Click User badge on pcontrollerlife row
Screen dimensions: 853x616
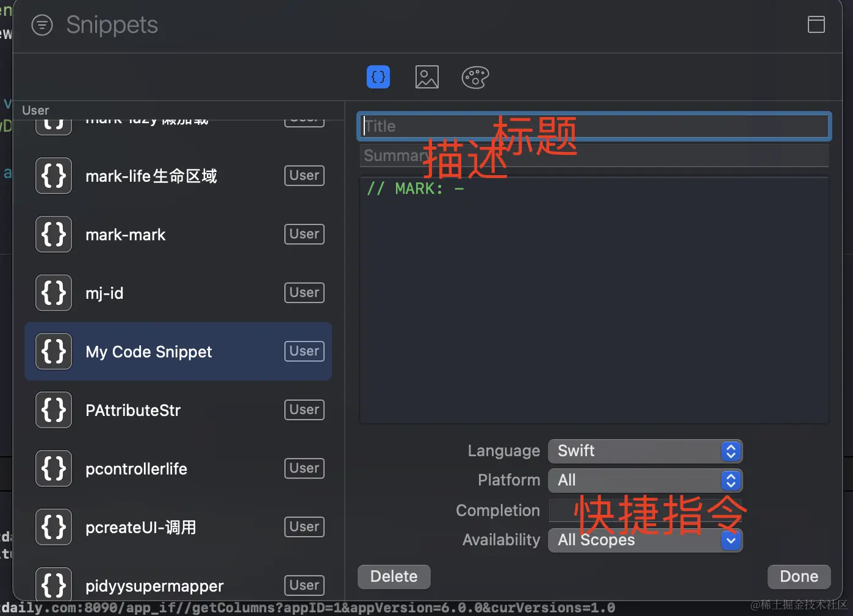(x=304, y=468)
